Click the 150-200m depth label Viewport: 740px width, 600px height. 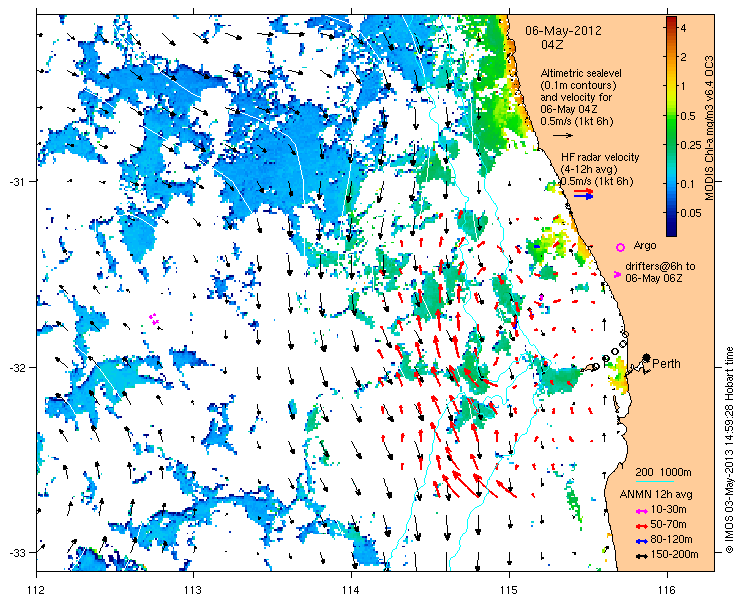tap(674, 555)
